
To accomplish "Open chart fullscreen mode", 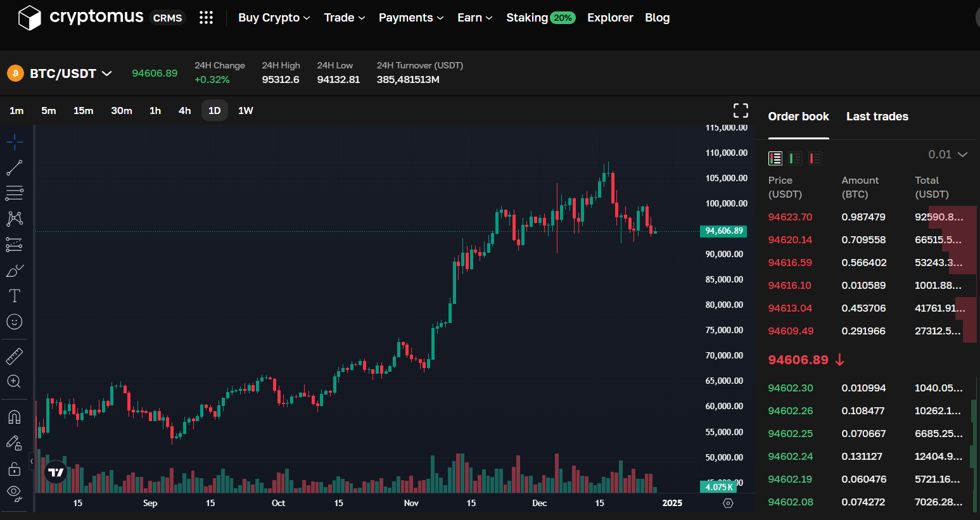I will tap(741, 111).
